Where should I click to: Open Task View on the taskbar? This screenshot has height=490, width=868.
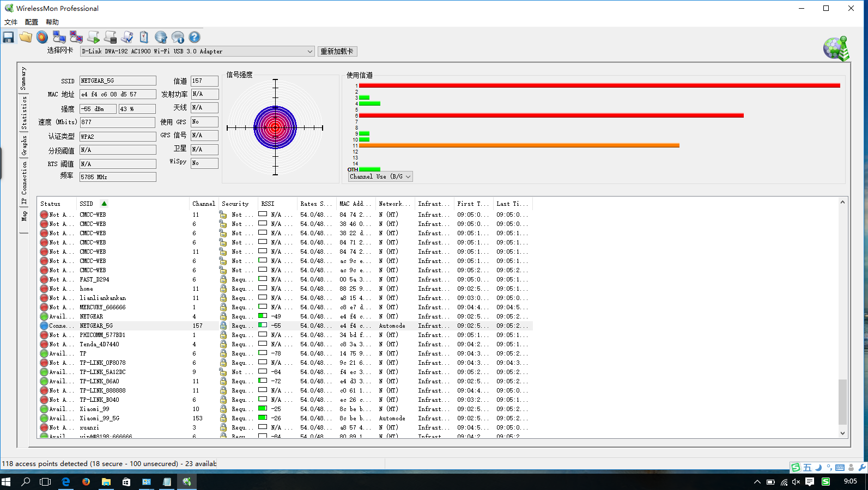tap(45, 482)
